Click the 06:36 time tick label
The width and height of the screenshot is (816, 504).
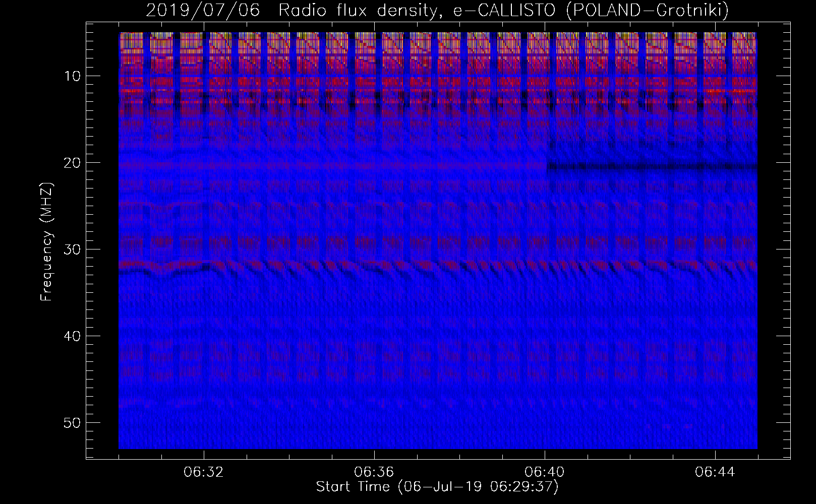click(x=374, y=472)
